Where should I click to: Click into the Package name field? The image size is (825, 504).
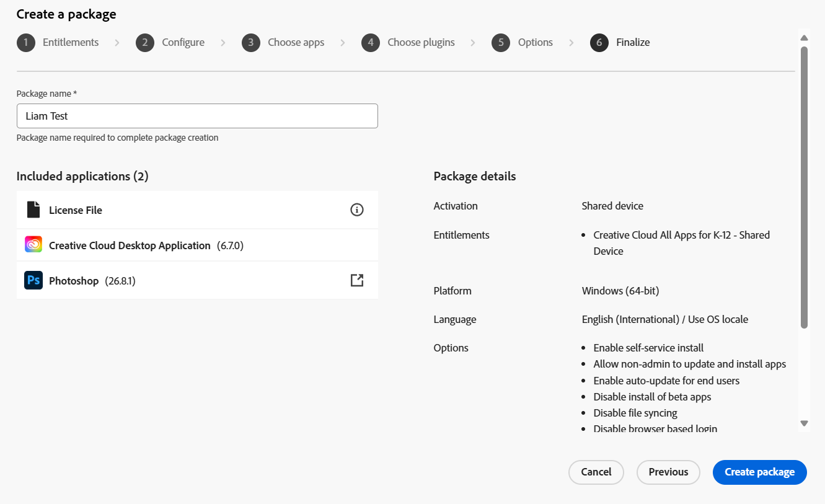pos(197,116)
